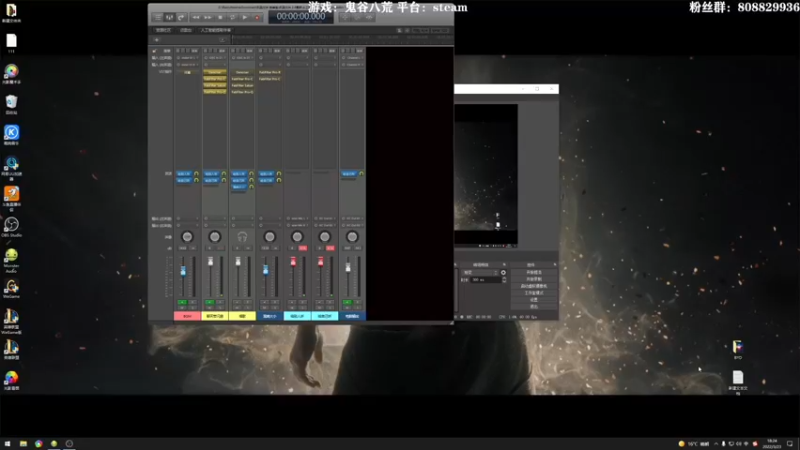Toggle red active button above sixth channel fader
The height and width of the screenshot is (450, 800).
(330, 248)
